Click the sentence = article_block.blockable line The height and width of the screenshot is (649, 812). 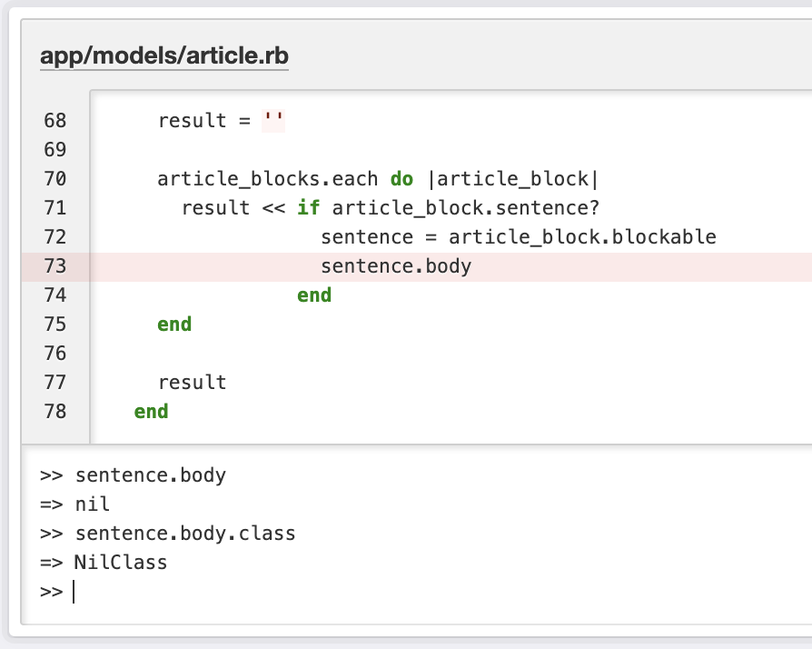[518, 237]
